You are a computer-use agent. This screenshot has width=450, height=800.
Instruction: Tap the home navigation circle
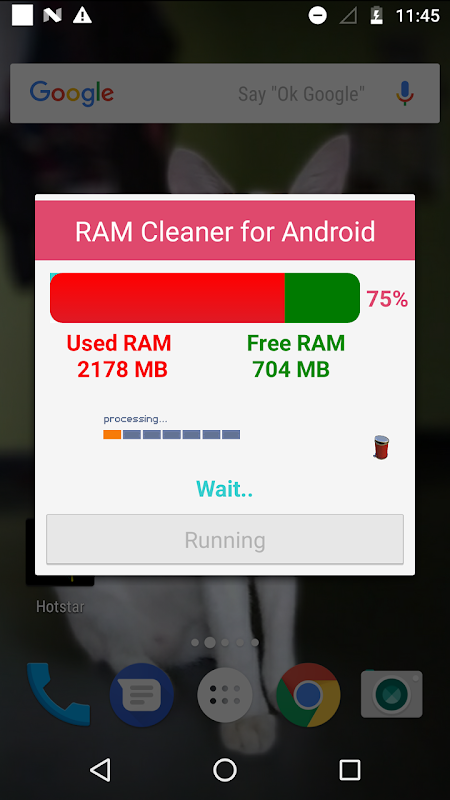pyautogui.click(x=225, y=769)
